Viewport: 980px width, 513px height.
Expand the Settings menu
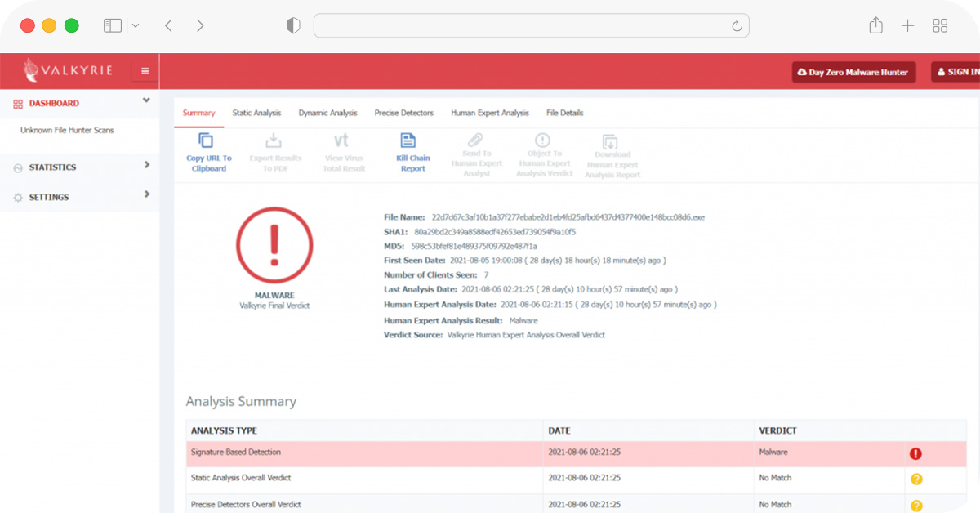coord(147,194)
